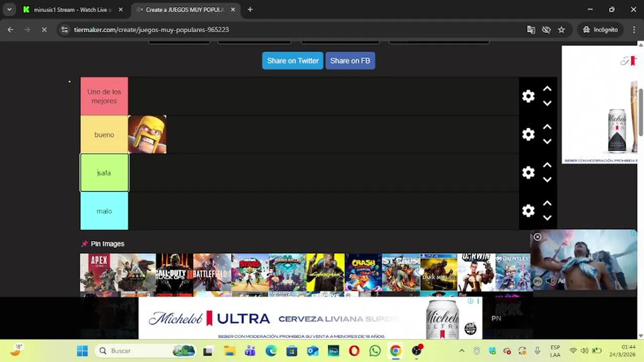The image size is (644, 362).
Task: Click the blocked third-party cookies eye icon
Action: click(546, 30)
